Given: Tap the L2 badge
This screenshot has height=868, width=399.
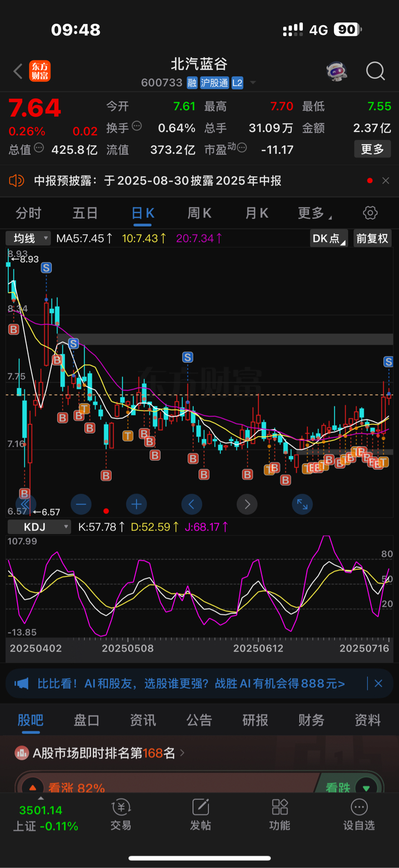Looking at the screenshot, I should [237, 83].
